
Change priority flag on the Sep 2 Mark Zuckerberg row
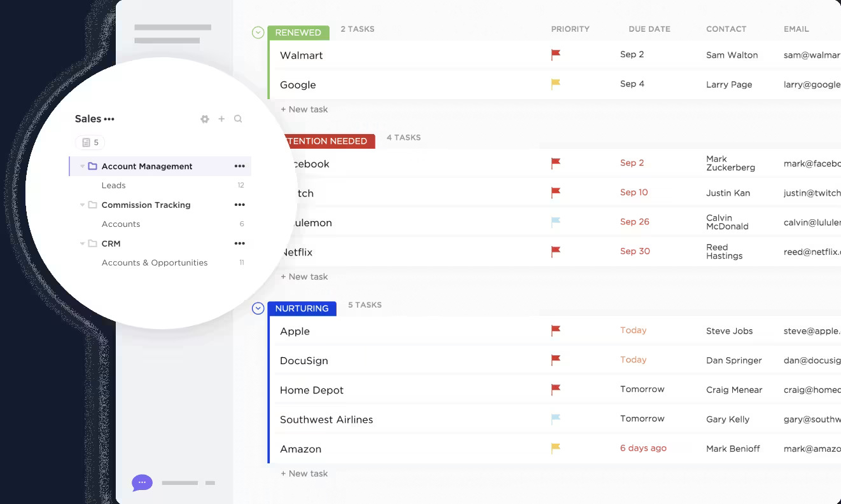click(x=556, y=164)
